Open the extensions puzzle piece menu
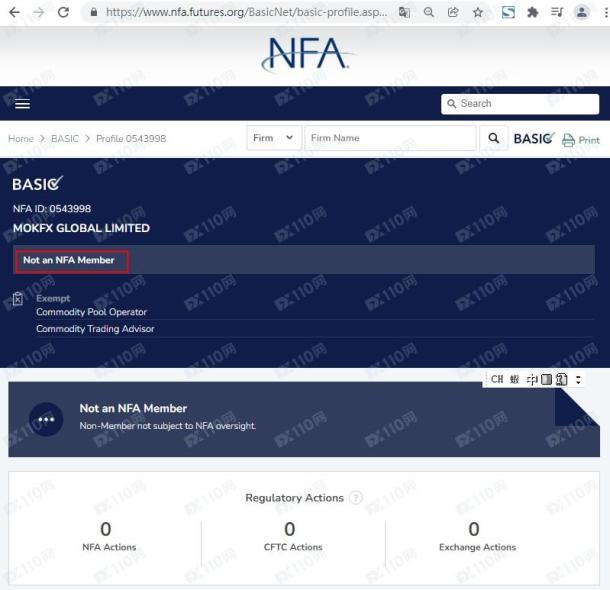Image resolution: width=610 pixels, height=590 pixels. click(x=533, y=12)
